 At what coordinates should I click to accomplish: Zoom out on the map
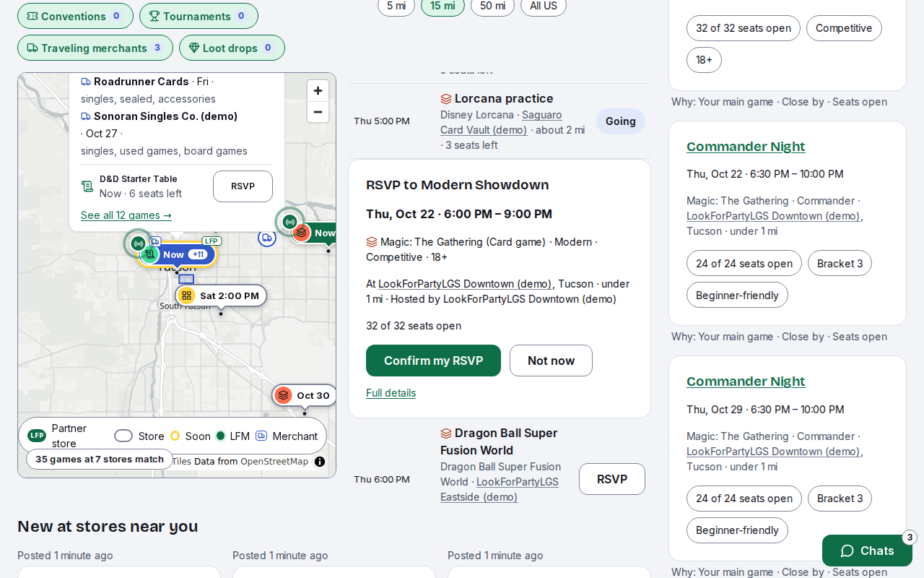(x=318, y=112)
